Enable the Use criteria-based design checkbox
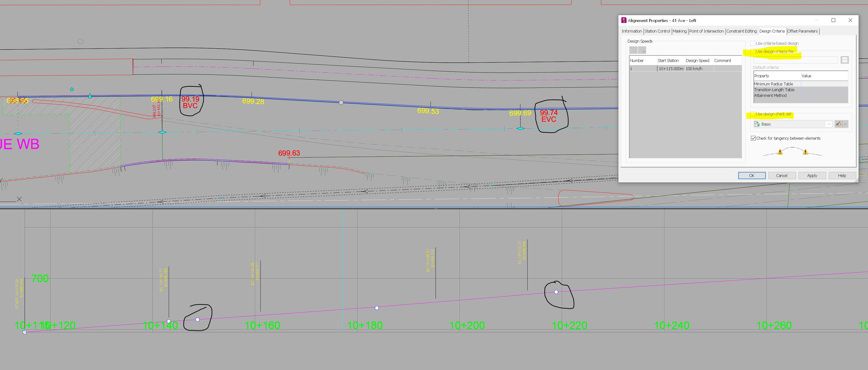The height and width of the screenshot is (370, 868). point(753,43)
